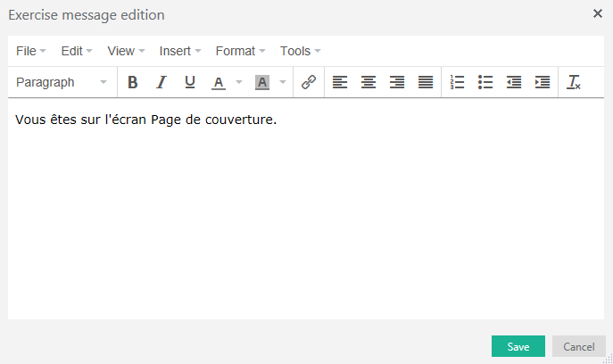This screenshot has width=613, height=364.
Task: Justify the text alignment
Action: pyautogui.click(x=426, y=82)
